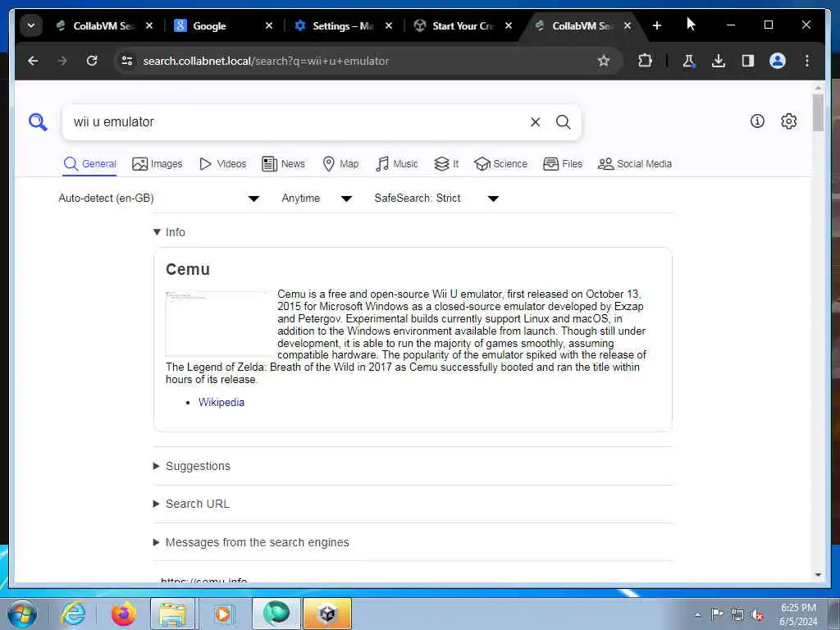Close the Settings tab

pyautogui.click(x=389, y=25)
